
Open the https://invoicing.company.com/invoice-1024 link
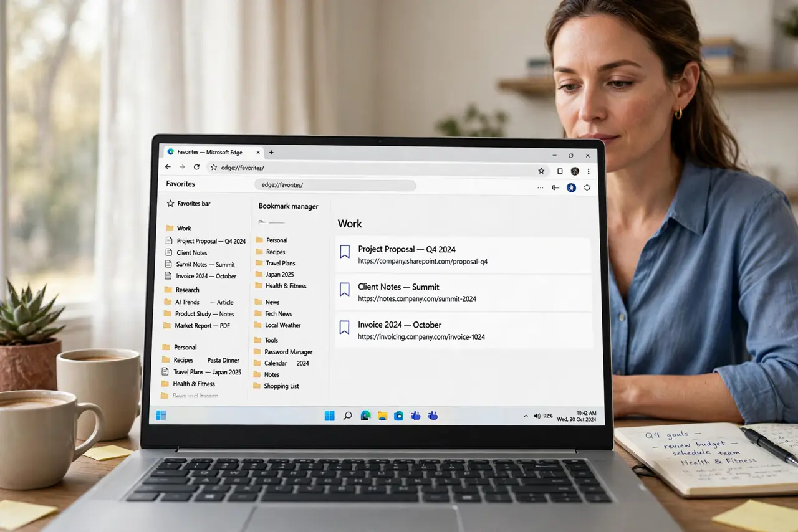pos(421,337)
